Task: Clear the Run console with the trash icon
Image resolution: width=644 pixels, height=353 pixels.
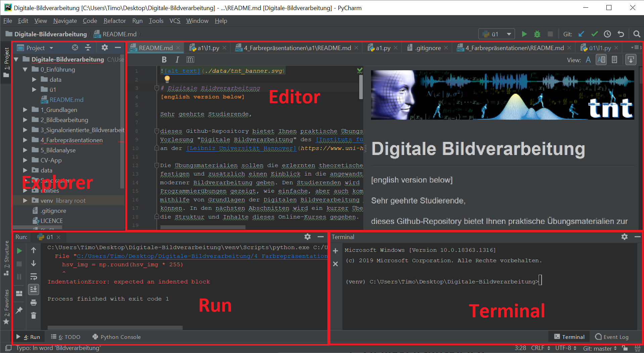Action: coord(33,315)
